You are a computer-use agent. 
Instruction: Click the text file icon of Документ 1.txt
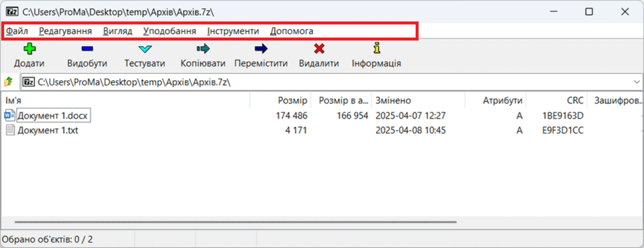point(10,131)
